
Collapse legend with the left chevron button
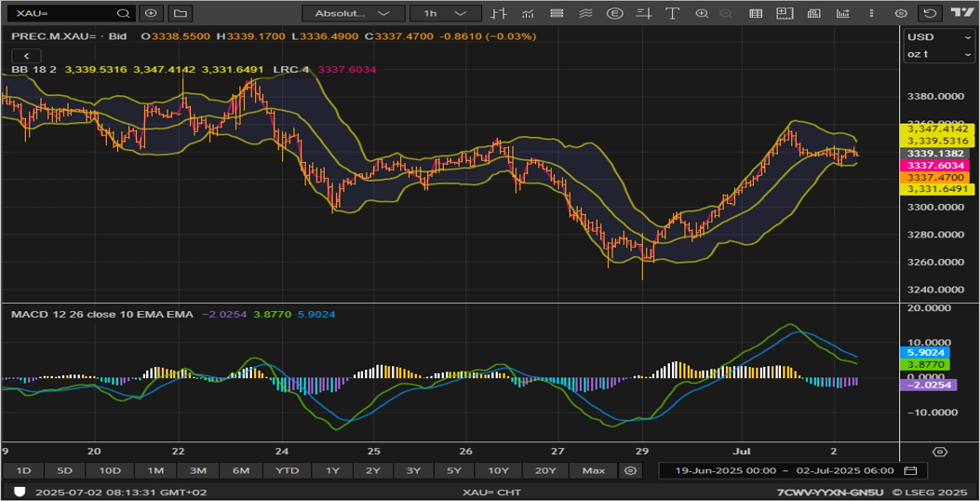[26, 56]
